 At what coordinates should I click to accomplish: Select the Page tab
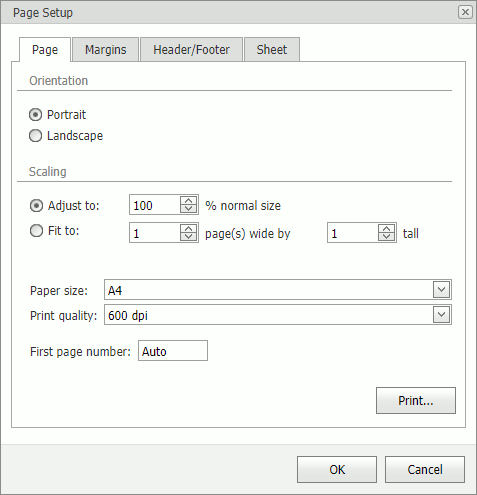[x=45, y=50]
